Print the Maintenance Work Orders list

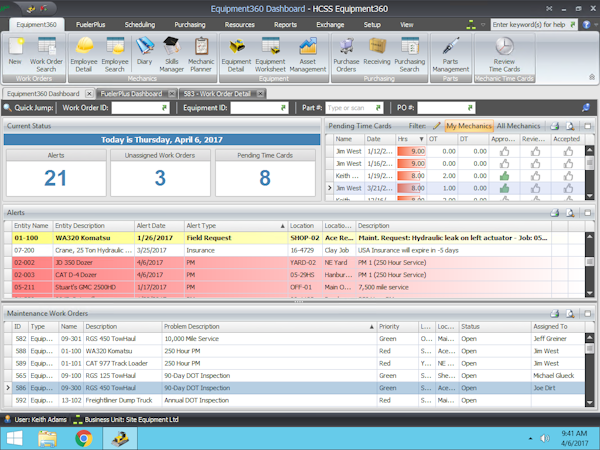[554, 314]
